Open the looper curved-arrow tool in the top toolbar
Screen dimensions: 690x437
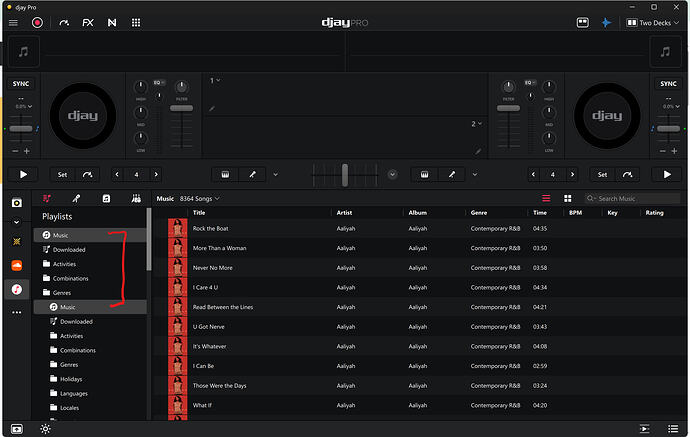pyautogui.click(x=64, y=23)
